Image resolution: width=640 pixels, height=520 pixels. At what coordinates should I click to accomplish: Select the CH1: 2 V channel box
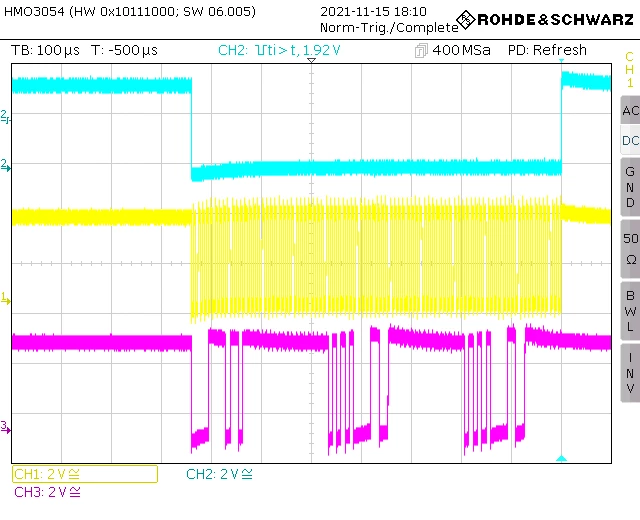tap(85, 474)
